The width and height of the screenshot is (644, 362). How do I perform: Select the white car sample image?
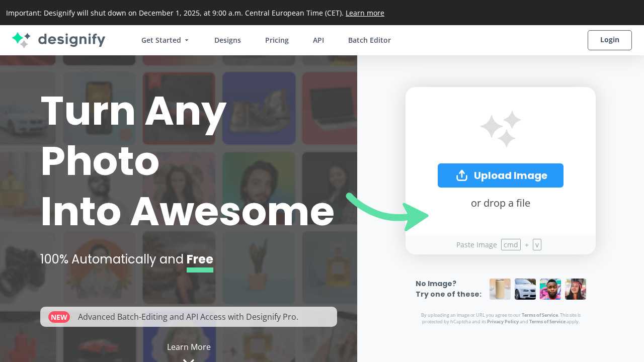525,289
